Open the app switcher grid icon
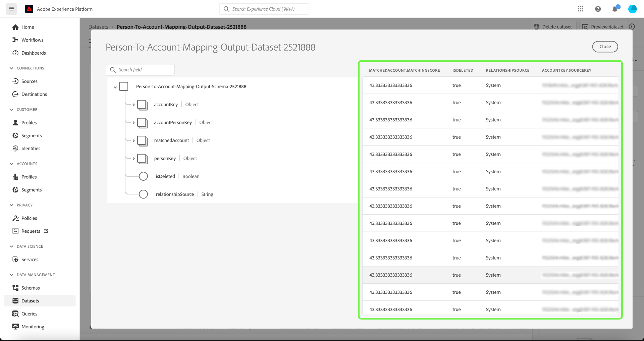644x341 pixels. pos(581,9)
